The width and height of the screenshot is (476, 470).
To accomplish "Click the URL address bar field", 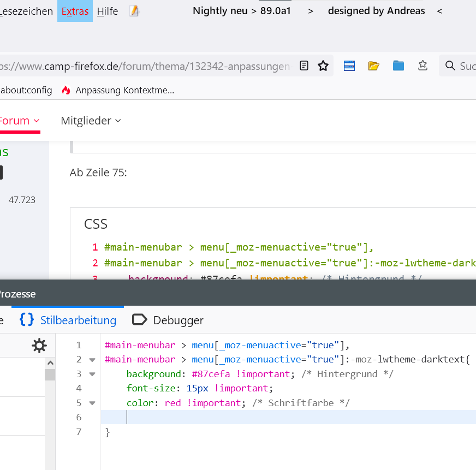I will 145,66.
